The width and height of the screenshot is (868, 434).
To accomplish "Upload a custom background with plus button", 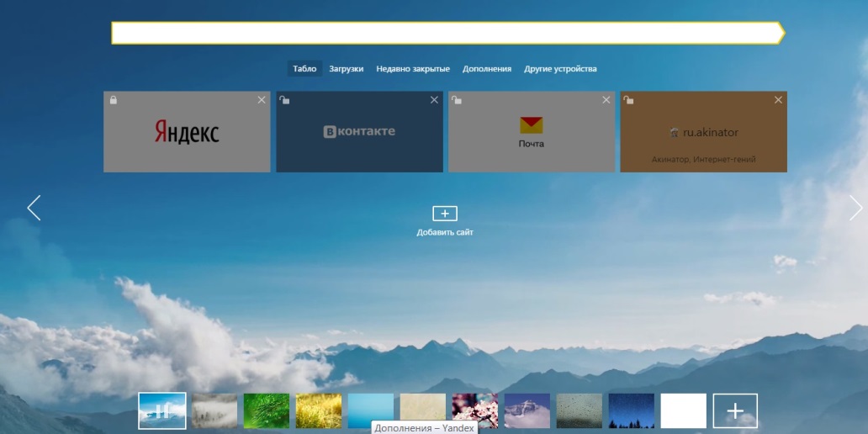I will point(735,411).
